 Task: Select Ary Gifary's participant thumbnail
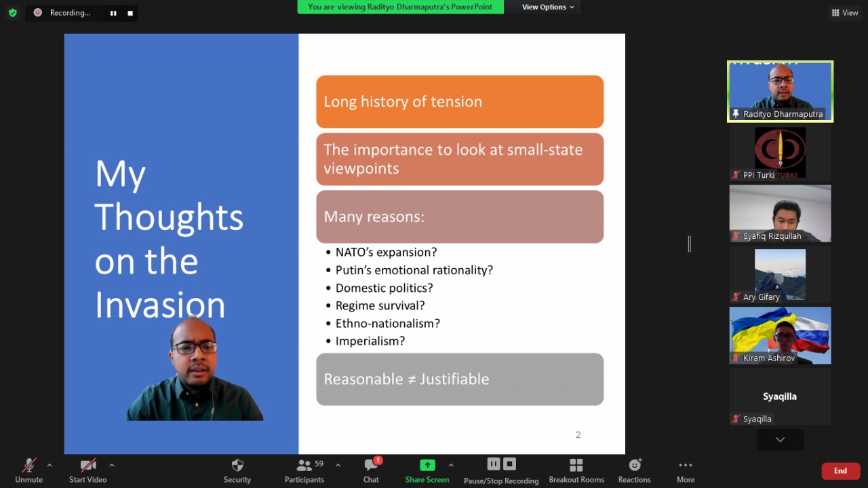coord(781,274)
